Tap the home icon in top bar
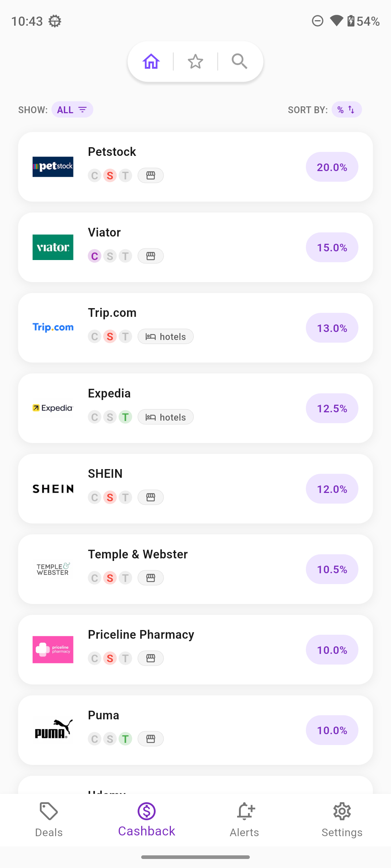 click(151, 61)
